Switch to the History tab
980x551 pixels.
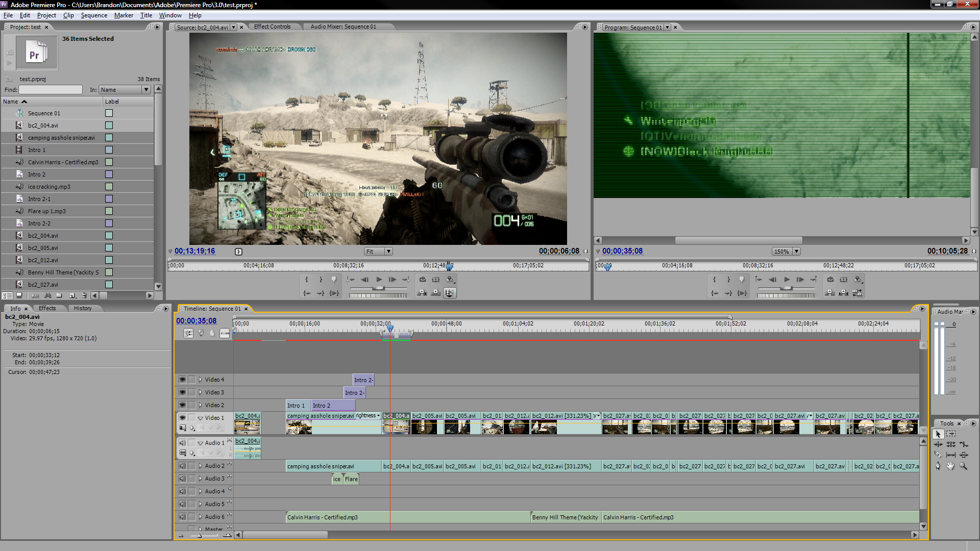coord(83,308)
